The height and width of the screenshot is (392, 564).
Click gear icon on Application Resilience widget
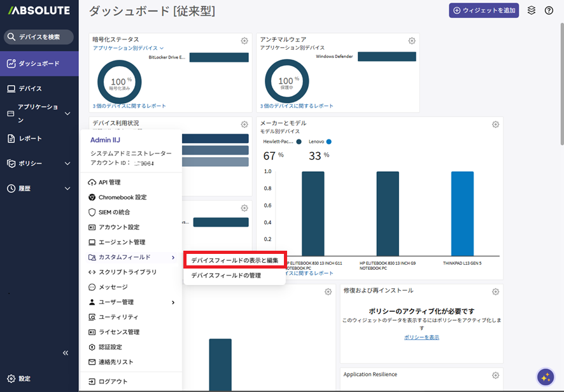click(x=495, y=376)
